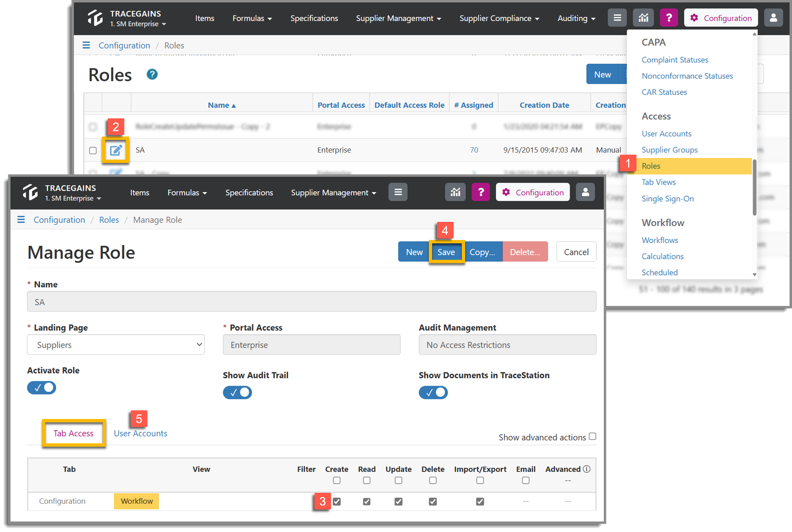The height and width of the screenshot is (532, 792).
Task: Open the chart dashboard icon in the Roles window navbar
Action: [x=643, y=18]
